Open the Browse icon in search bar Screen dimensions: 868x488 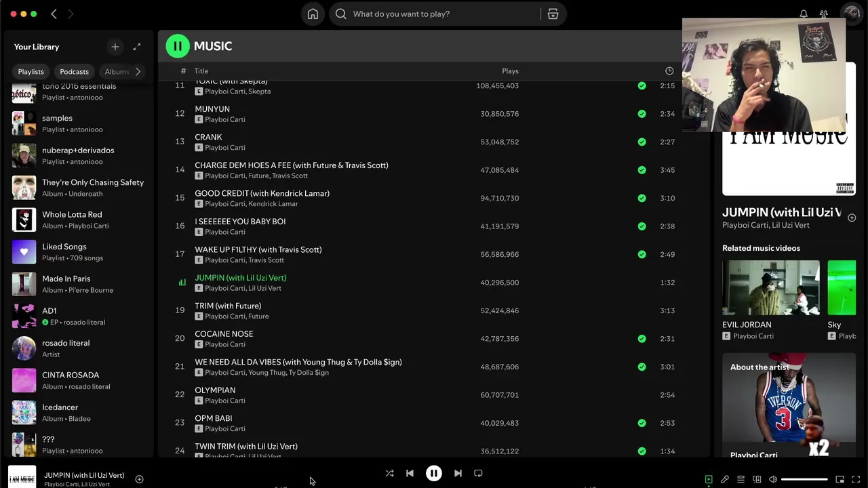click(x=553, y=14)
